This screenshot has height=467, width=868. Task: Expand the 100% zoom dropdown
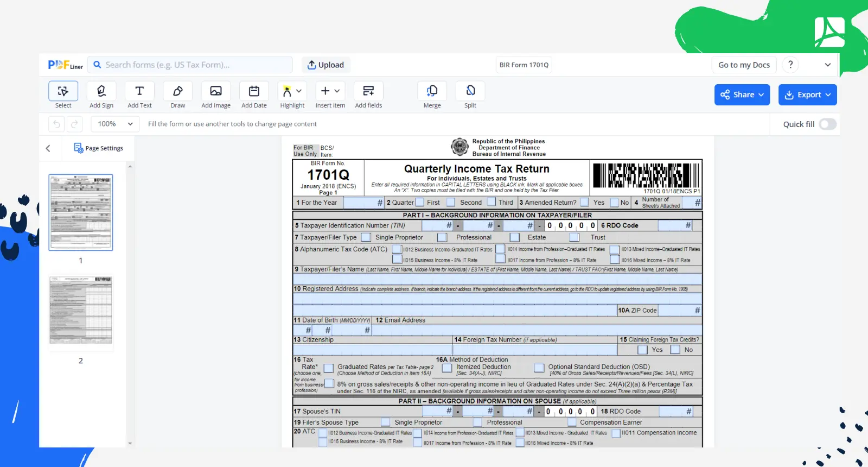(115, 124)
